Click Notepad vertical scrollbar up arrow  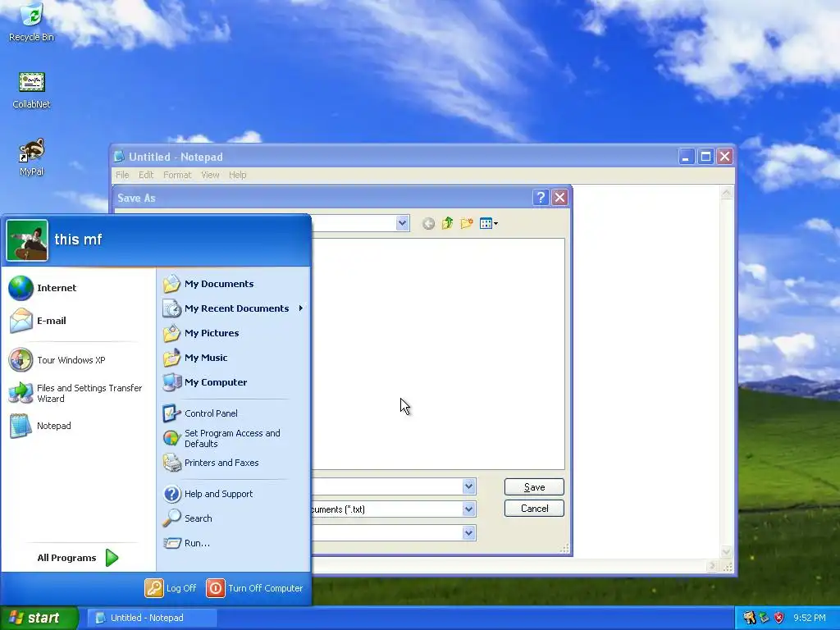coord(727,194)
